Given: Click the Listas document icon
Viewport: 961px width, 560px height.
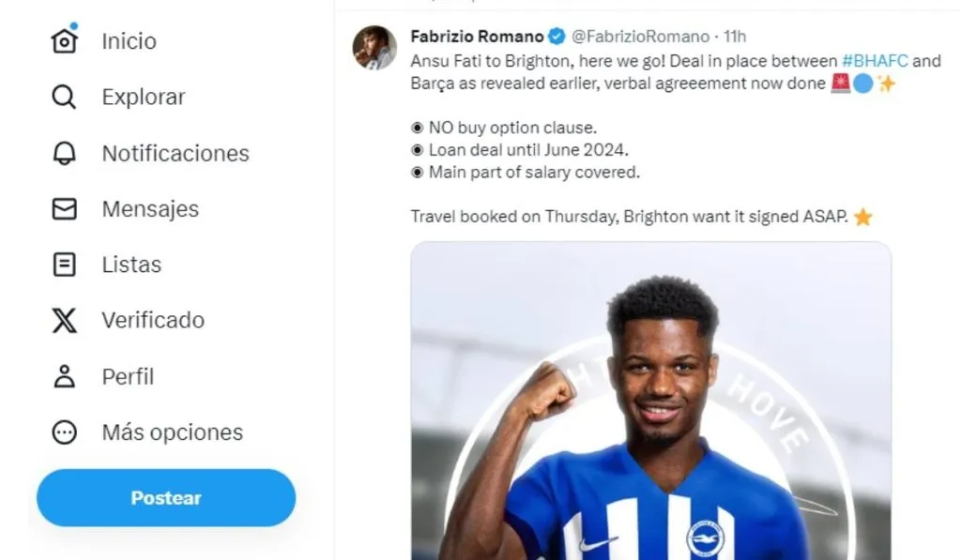Looking at the screenshot, I should [64, 265].
